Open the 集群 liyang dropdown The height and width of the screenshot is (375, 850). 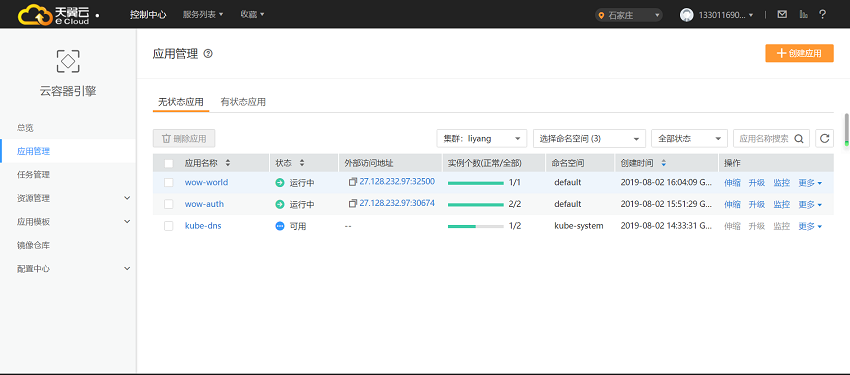coord(482,138)
